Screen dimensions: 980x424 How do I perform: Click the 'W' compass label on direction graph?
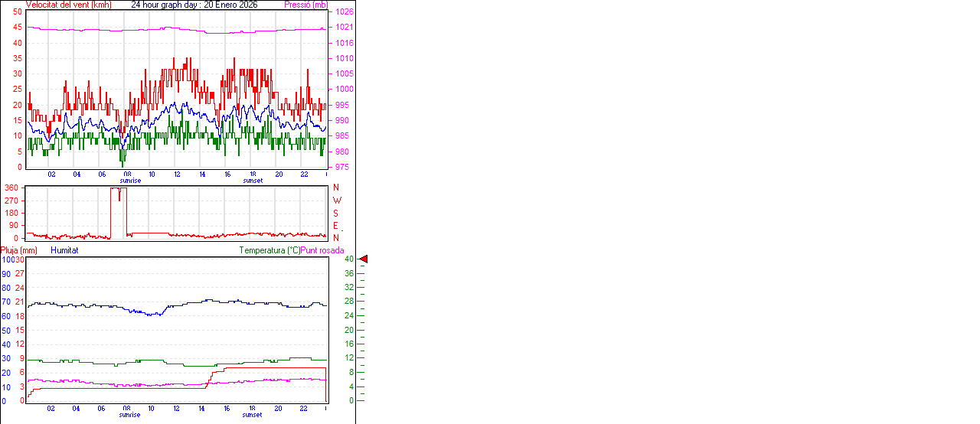click(335, 201)
